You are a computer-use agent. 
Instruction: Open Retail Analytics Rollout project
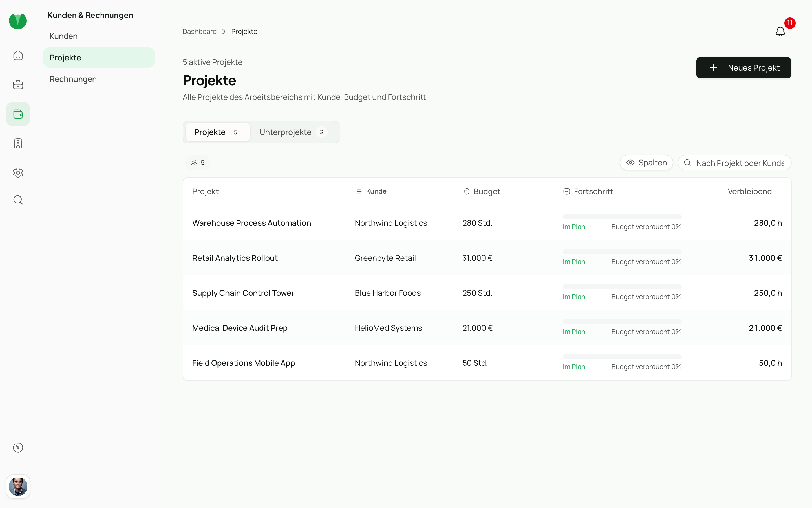coord(235,258)
